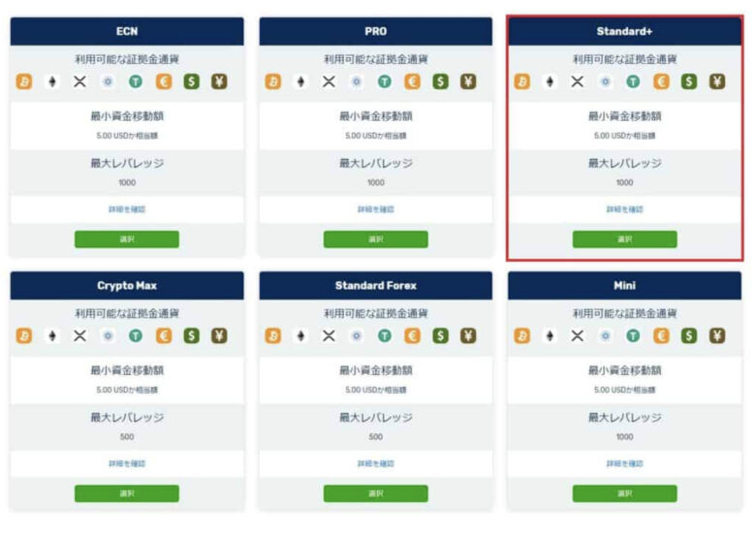Click the Tether icon in Crypto Max card
Screen dimensions: 756x541
pos(136,335)
